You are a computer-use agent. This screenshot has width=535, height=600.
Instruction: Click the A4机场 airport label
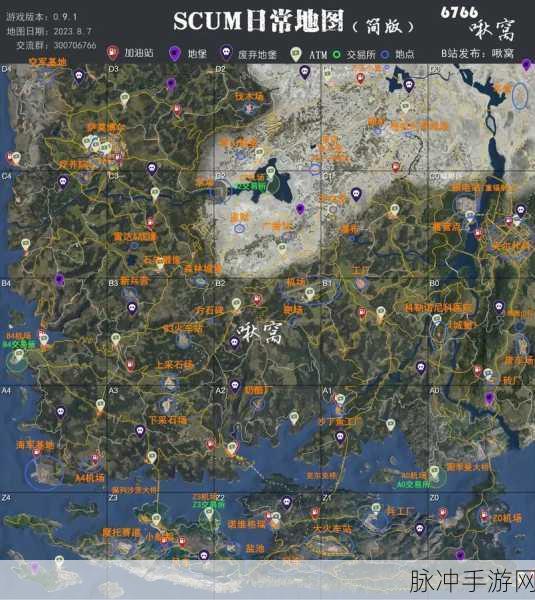90,478
